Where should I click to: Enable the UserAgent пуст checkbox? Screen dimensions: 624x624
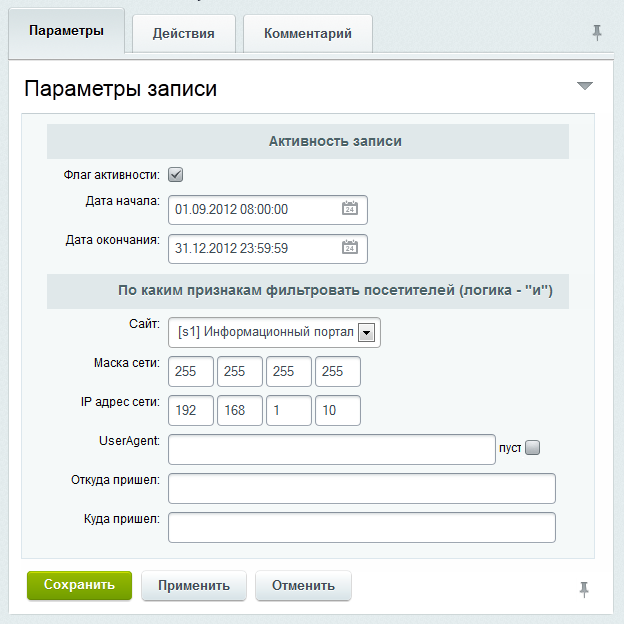(532, 448)
